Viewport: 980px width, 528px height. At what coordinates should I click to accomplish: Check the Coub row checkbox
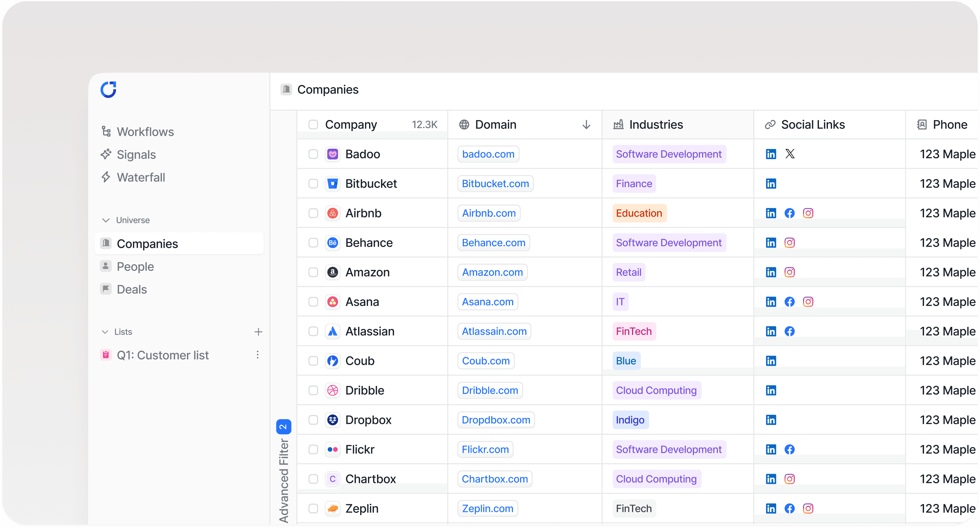tap(313, 361)
